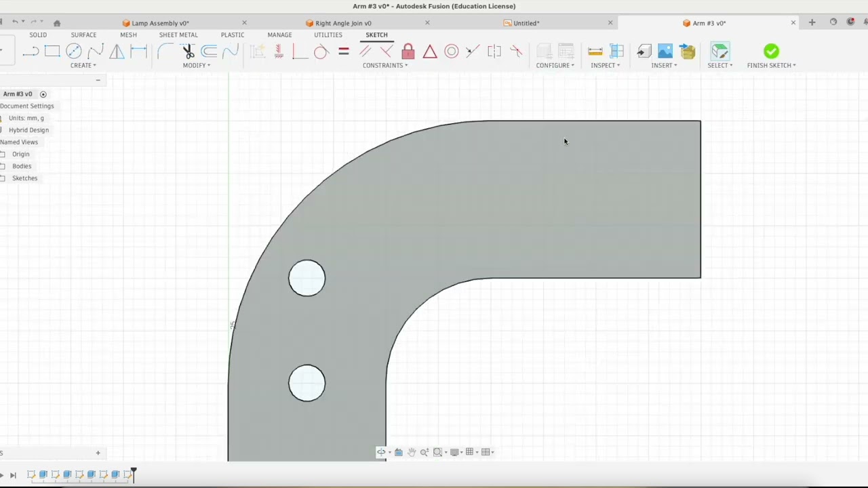Switch to the Right Angle Join v0 tab
Viewport: 868px width, 488px height.
[343, 23]
